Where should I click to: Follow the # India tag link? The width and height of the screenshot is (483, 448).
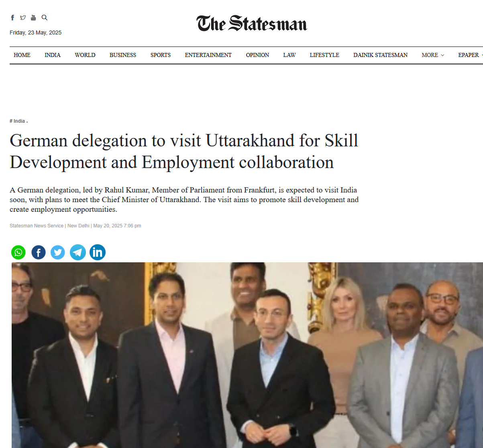(x=18, y=121)
